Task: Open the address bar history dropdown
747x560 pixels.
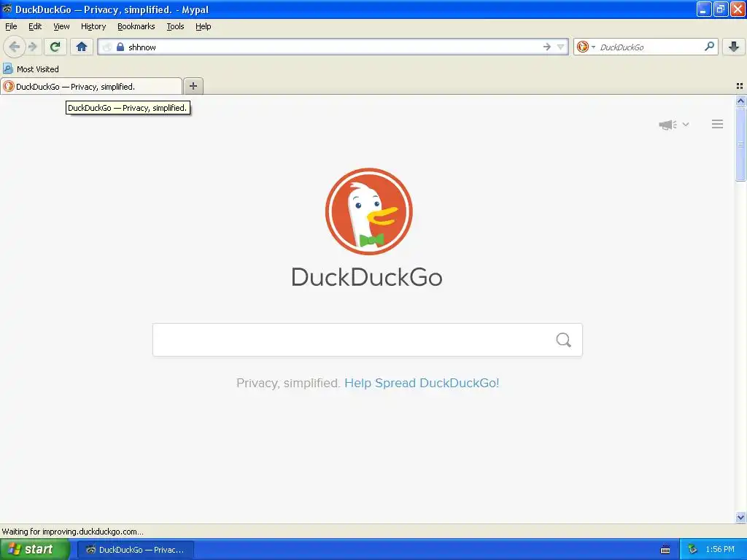Action: [x=561, y=47]
